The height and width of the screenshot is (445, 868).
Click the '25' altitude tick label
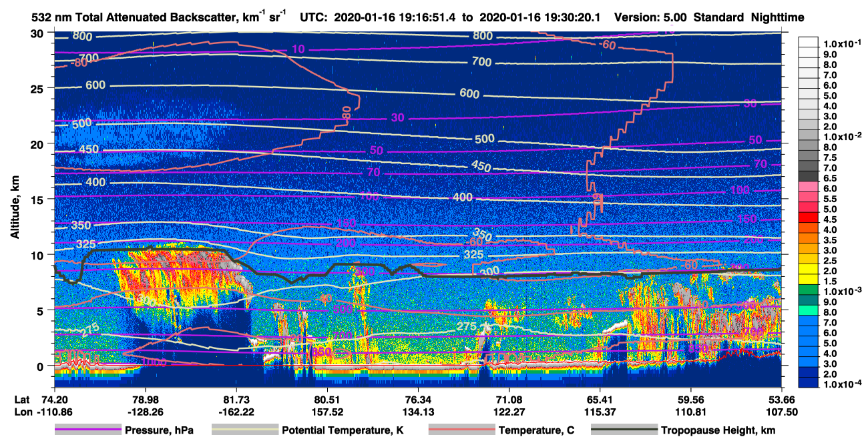[38, 89]
